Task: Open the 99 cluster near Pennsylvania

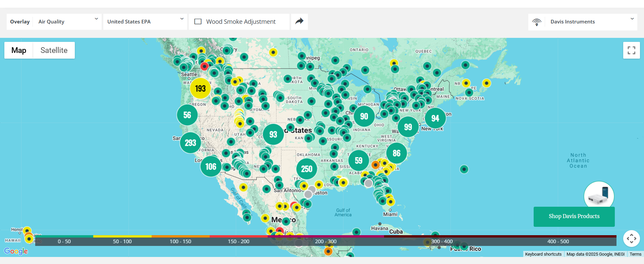Action: tap(408, 127)
